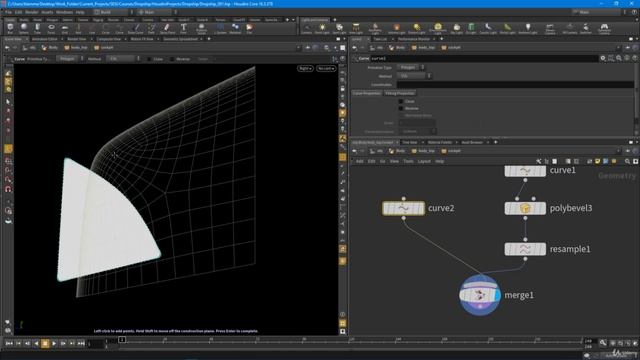This screenshot has width=640, height=360.
Task: Open network editor Tools menu
Action: click(x=408, y=162)
